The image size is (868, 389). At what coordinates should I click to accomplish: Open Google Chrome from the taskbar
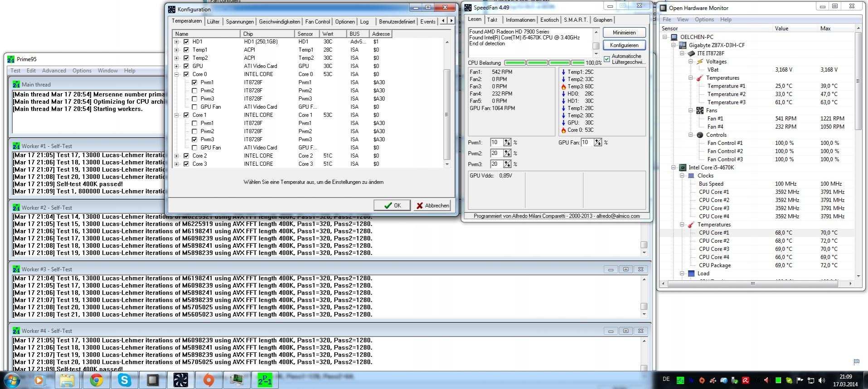[96, 380]
